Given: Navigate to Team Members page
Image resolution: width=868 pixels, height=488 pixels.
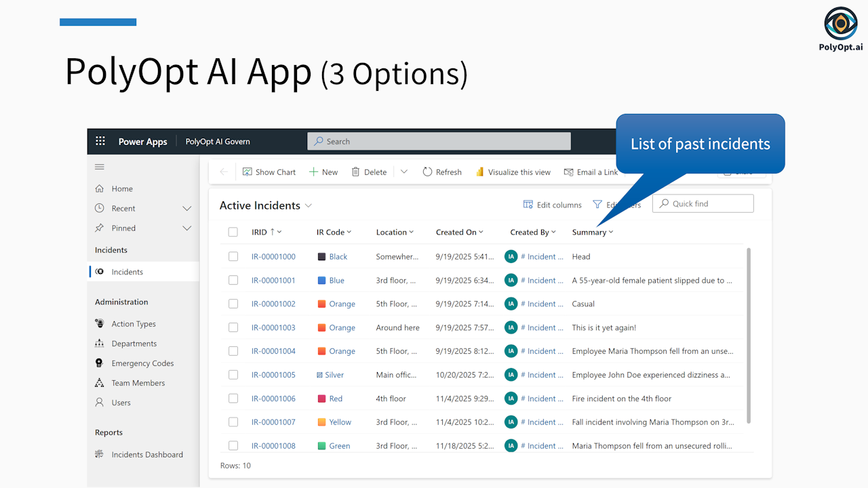Looking at the screenshot, I should click(138, 383).
